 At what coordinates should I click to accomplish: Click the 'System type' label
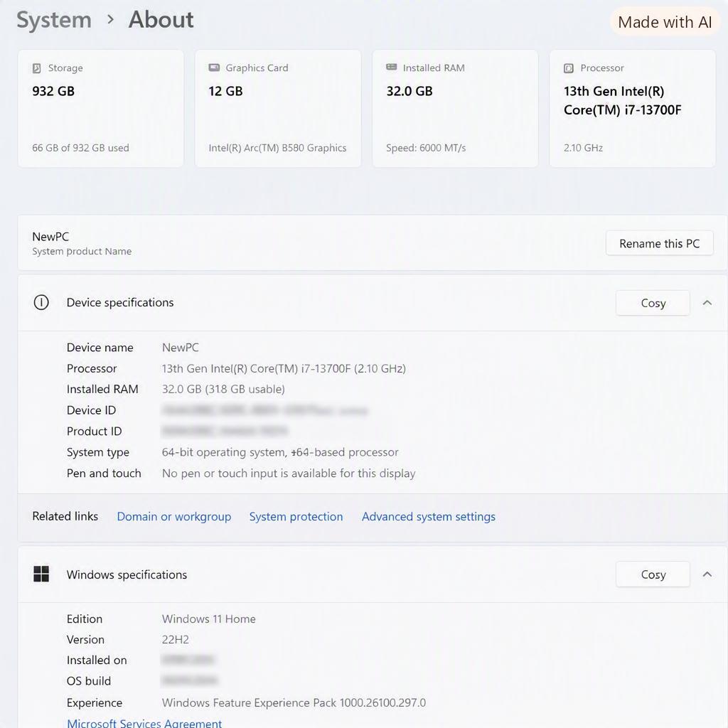pos(98,452)
